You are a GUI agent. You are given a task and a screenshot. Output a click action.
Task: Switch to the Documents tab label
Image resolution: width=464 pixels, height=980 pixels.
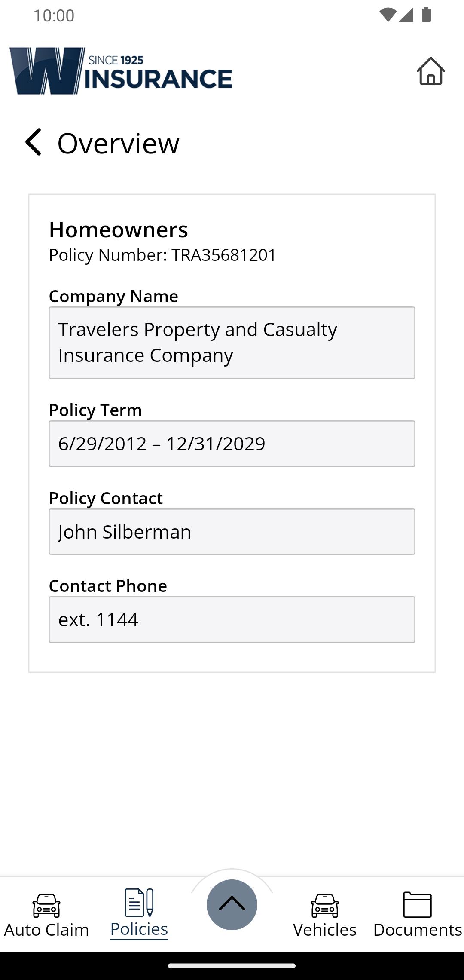pyautogui.click(x=417, y=930)
